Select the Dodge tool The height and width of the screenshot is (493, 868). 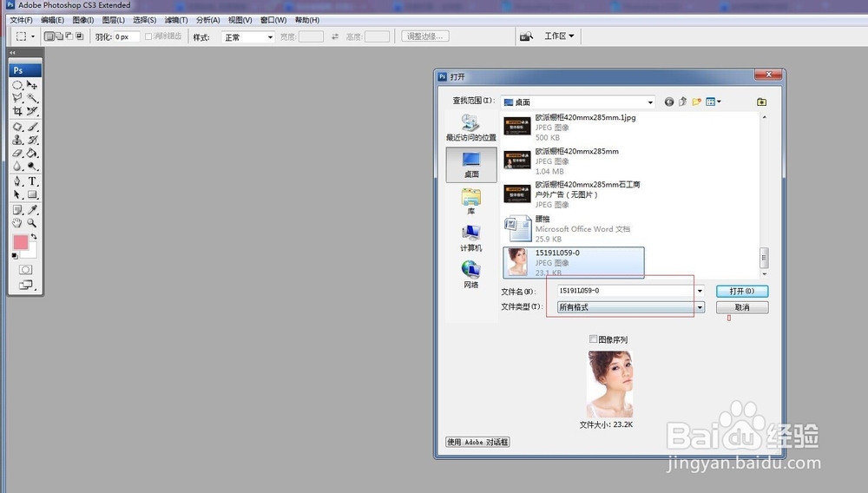(x=33, y=166)
